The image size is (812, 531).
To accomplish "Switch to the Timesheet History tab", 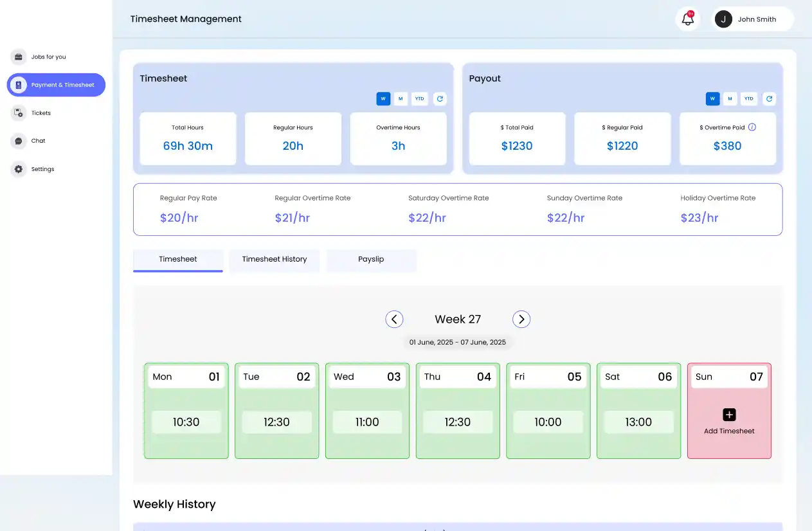I will [275, 260].
